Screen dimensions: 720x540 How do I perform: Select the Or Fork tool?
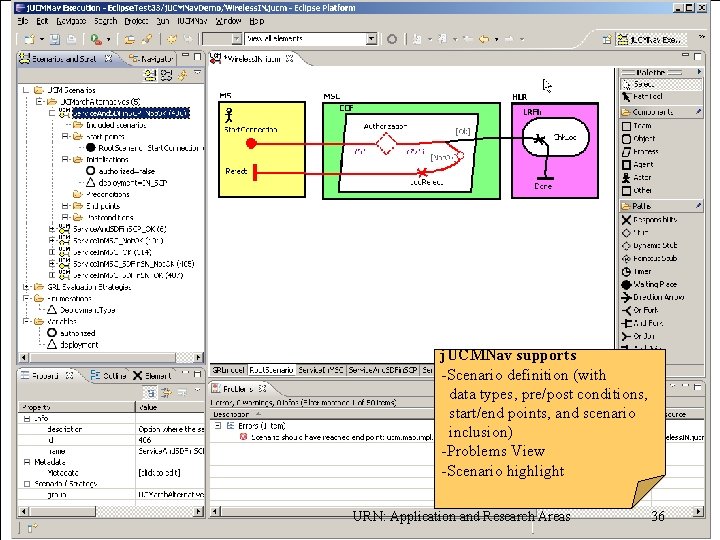(640, 310)
